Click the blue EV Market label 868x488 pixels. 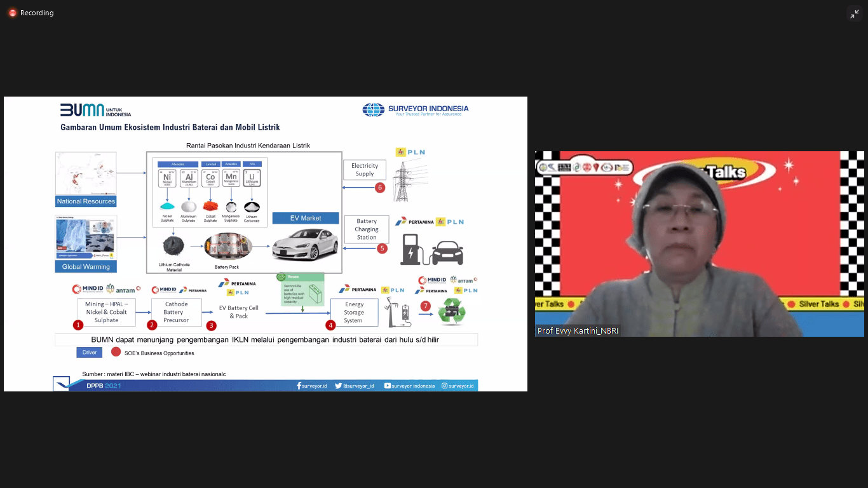click(x=306, y=218)
